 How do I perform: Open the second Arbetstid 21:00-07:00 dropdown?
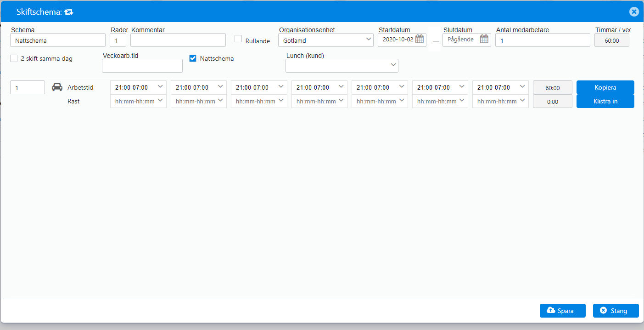tap(199, 87)
